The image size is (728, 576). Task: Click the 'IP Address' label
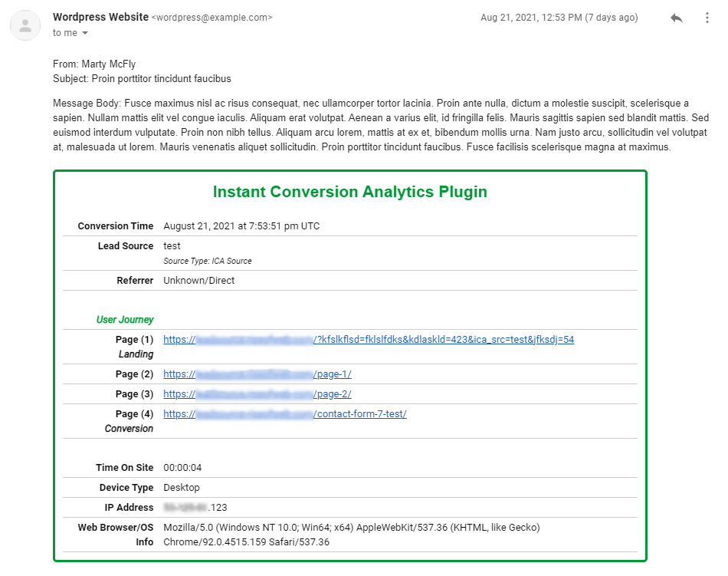[x=129, y=508]
